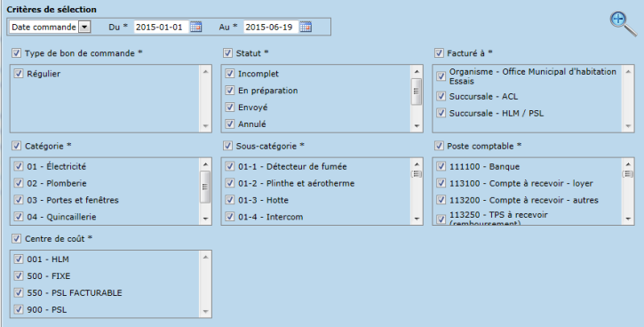
Task: Uncheck 500 - FIXE cost center
Action: click(x=19, y=276)
